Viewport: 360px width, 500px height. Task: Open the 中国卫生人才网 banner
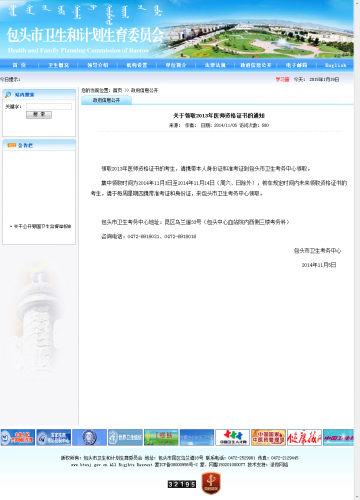tap(233, 437)
